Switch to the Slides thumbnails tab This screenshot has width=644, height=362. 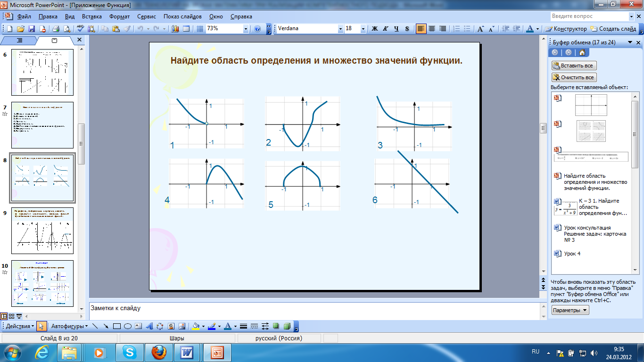54,41
